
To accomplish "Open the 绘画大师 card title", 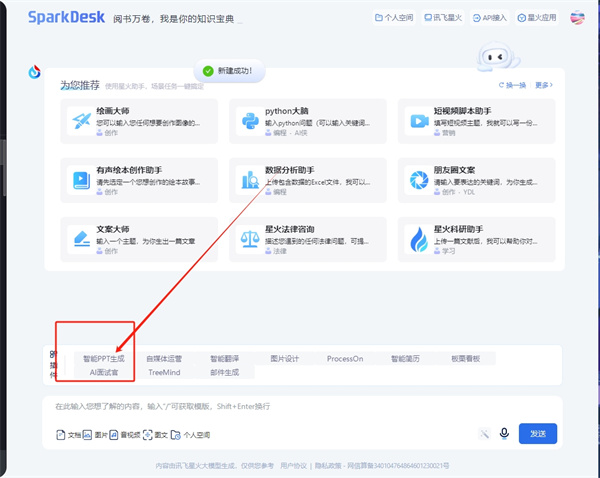I will click(x=112, y=111).
